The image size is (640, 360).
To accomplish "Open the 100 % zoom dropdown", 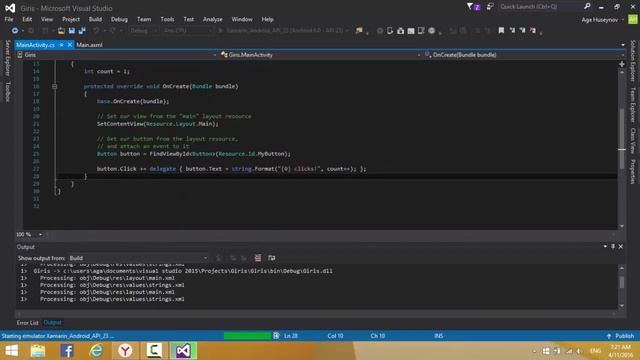I will point(29,235).
